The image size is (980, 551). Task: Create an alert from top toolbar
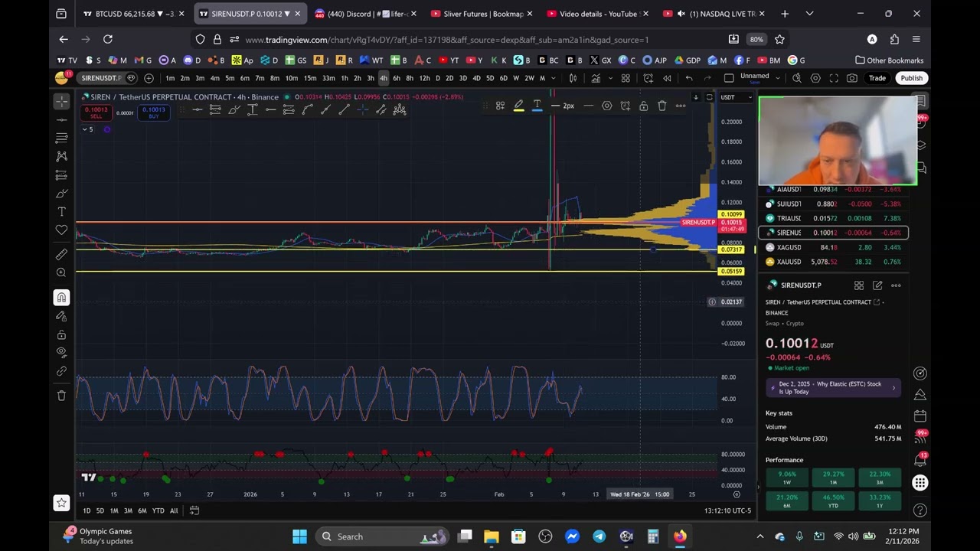[648, 78]
